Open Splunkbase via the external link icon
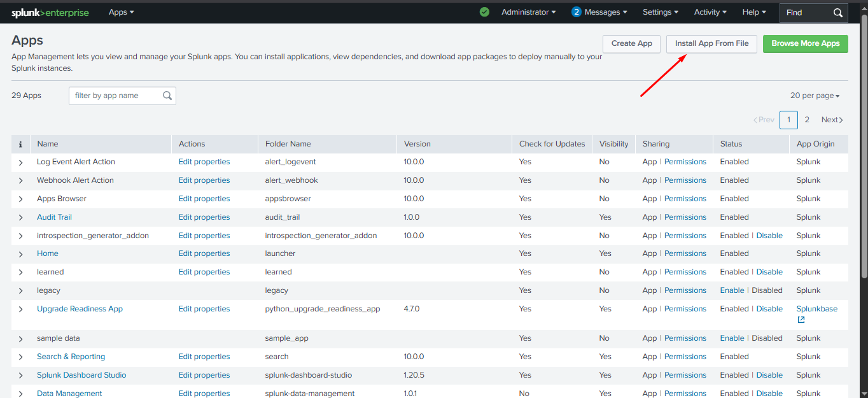868x398 pixels. 801,320
